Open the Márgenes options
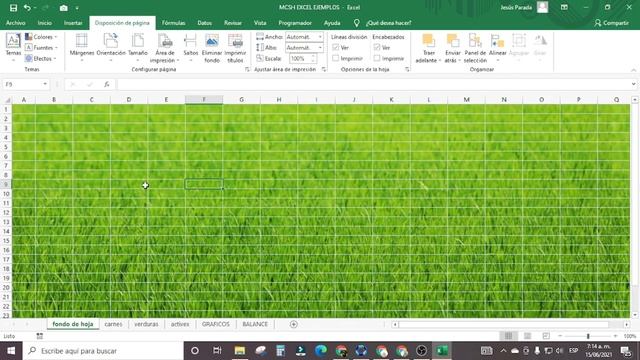Screen dimensions: 640x360 [82, 48]
